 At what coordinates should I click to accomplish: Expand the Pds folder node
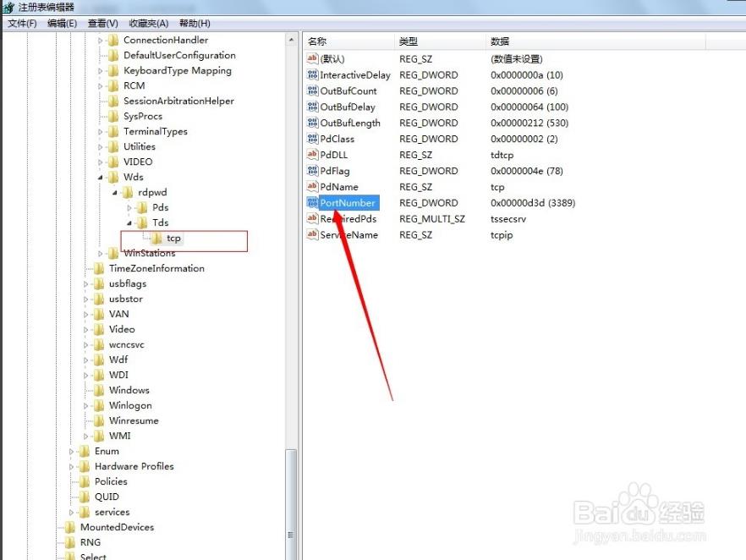pyautogui.click(x=130, y=208)
